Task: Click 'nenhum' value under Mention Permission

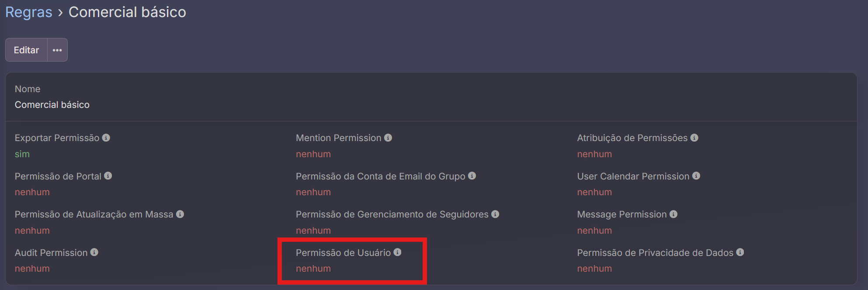Action: (313, 154)
